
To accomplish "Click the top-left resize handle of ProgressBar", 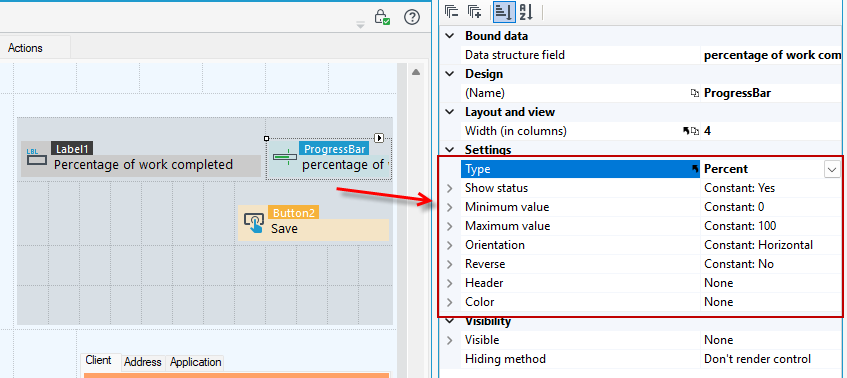I will 266,138.
